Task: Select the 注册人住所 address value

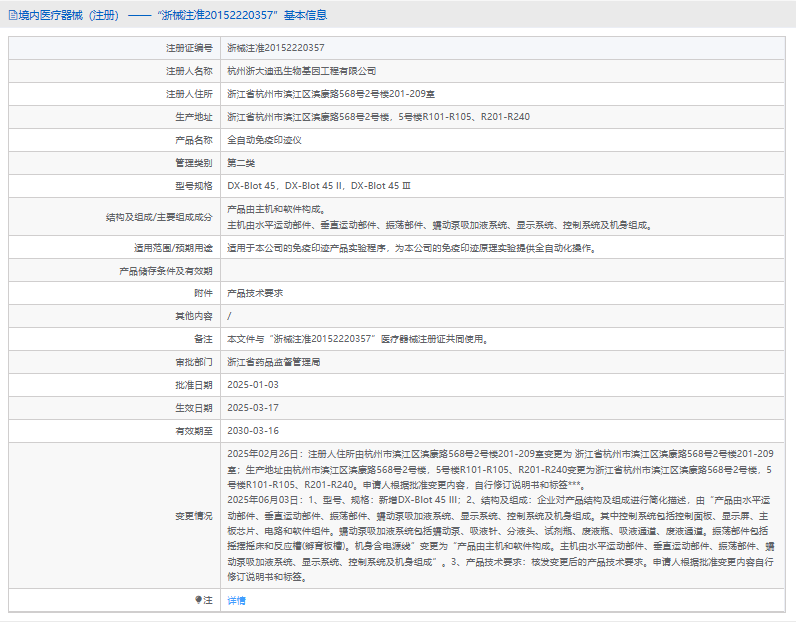Action: coord(331,94)
